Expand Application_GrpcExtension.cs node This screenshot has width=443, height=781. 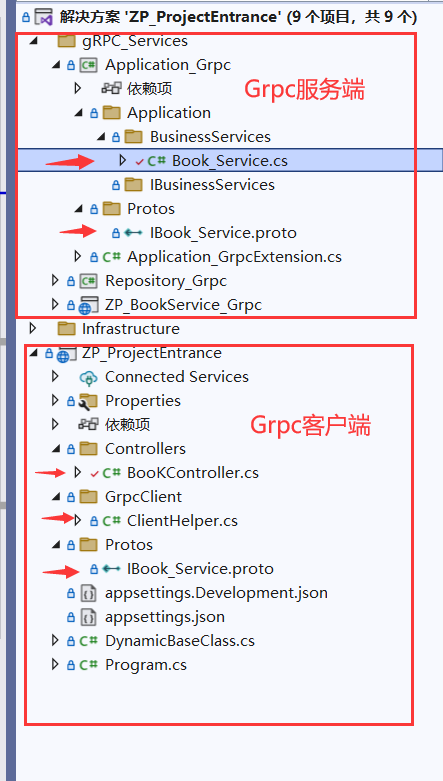(77, 257)
